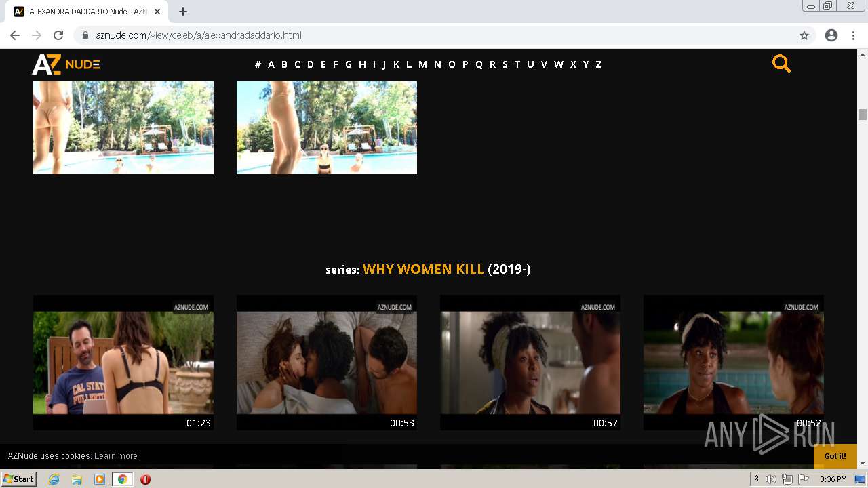Open the video thumbnail with duration 00:57
The width and height of the screenshot is (868, 488).
pyautogui.click(x=530, y=363)
